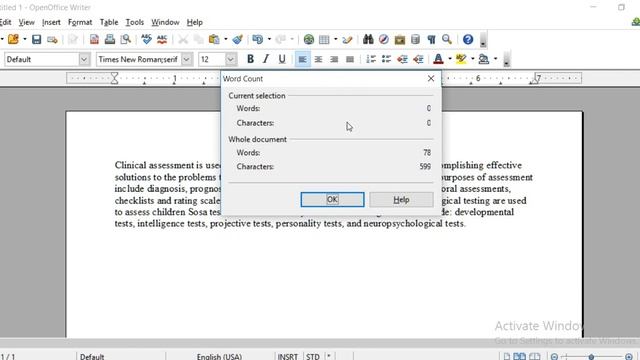The width and height of the screenshot is (640, 360).
Task: Click INSRT mode in status bar
Action: [x=288, y=356]
